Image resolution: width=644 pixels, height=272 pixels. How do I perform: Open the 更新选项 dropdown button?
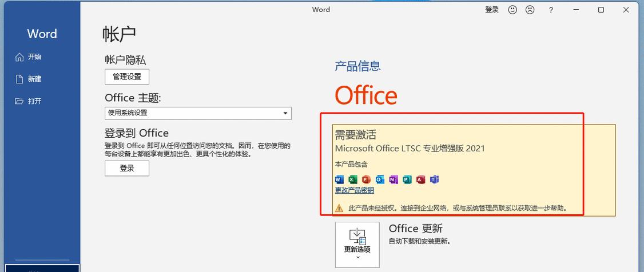pos(357,245)
